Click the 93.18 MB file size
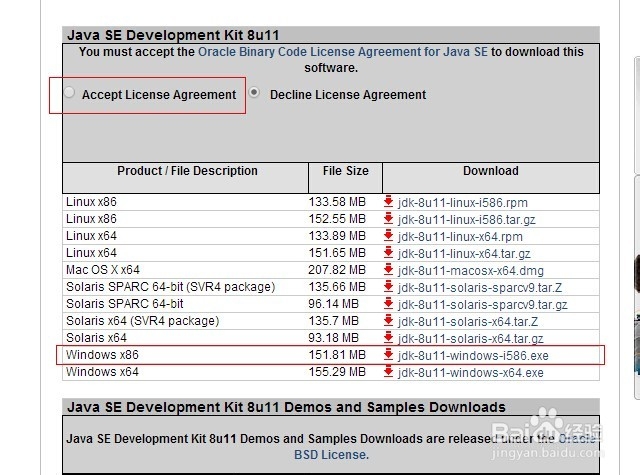640x475 pixels. pos(333,338)
